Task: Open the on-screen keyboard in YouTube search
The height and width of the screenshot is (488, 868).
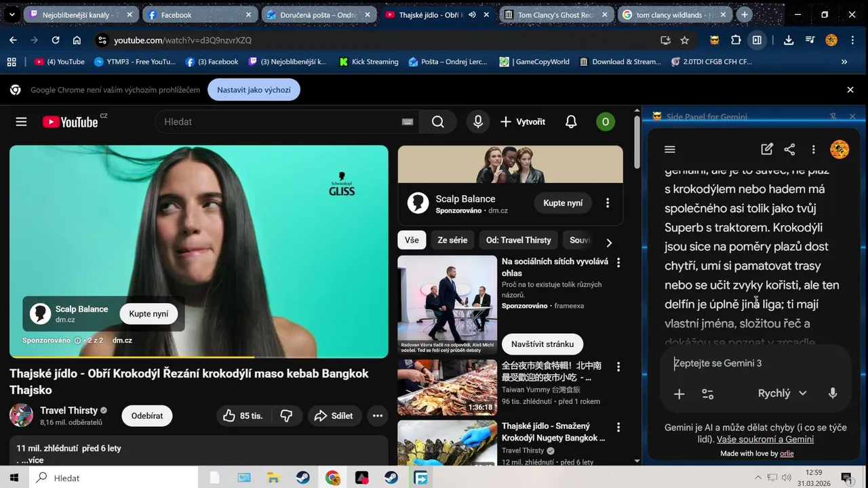Action: tap(407, 122)
